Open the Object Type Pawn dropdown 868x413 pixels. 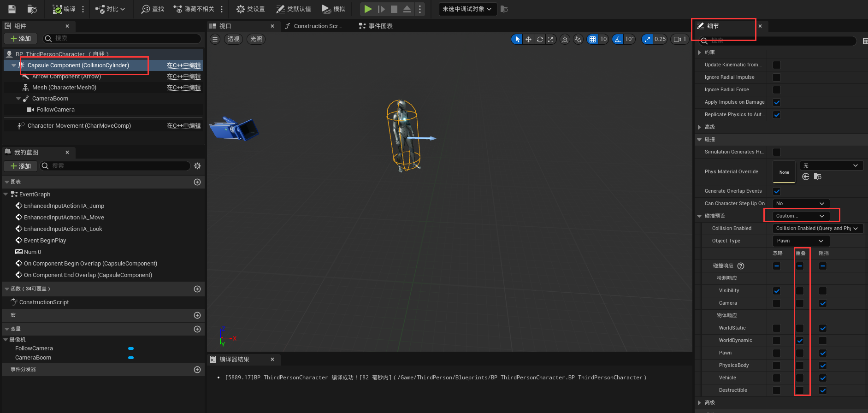[x=801, y=241]
